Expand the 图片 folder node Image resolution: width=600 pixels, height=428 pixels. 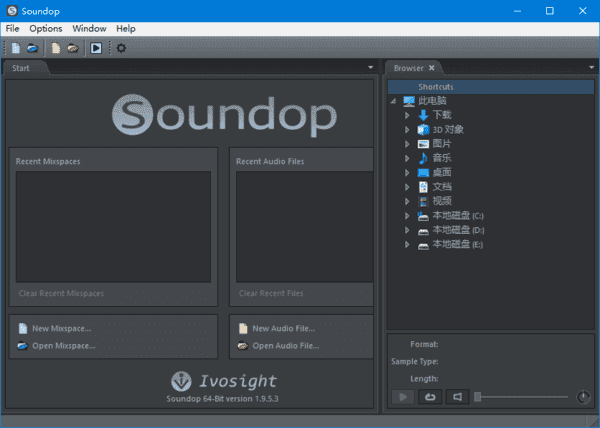(407, 144)
